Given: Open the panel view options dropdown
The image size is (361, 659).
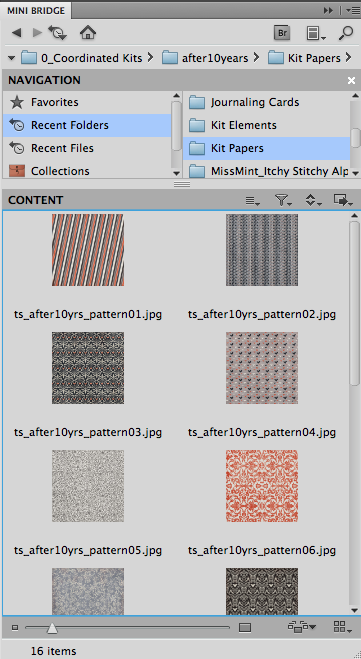Looking at the screenshot, I should pos(316,33).
